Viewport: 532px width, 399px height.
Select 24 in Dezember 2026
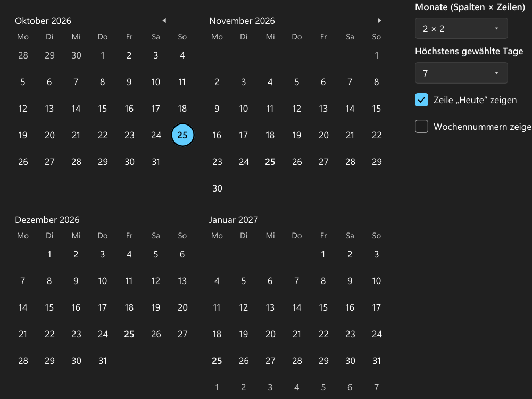point(103,334)
